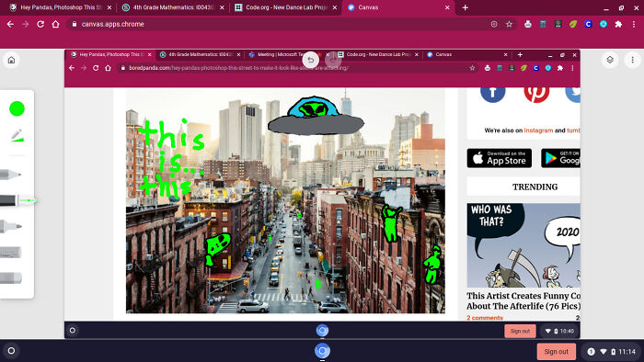Open the Extensions puzzle menu
Screen dimensions: 644x362
coord(618,24)
